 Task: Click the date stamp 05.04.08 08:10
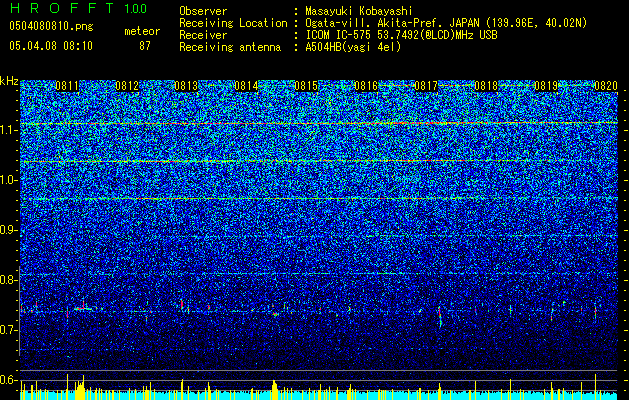click(51, 46)
